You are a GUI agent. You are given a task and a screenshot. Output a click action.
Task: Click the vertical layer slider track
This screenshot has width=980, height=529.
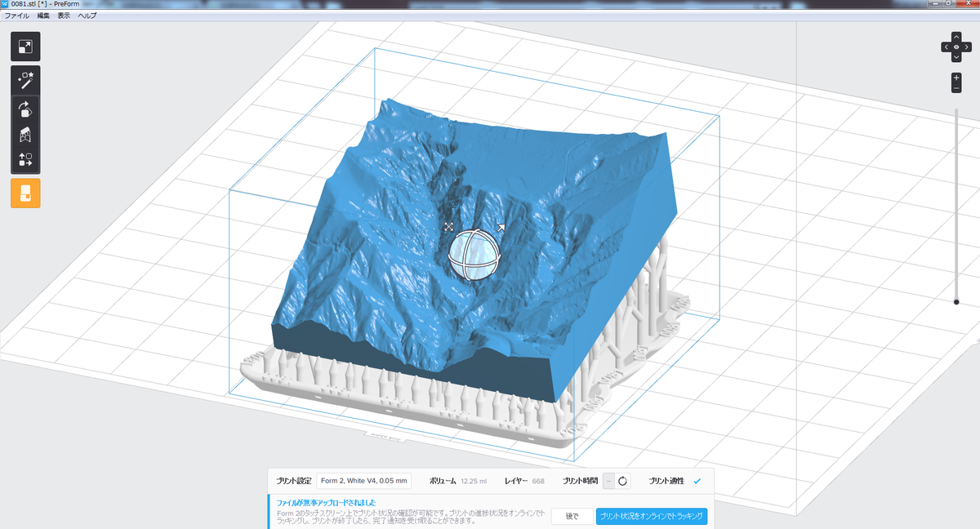[956, 204]
